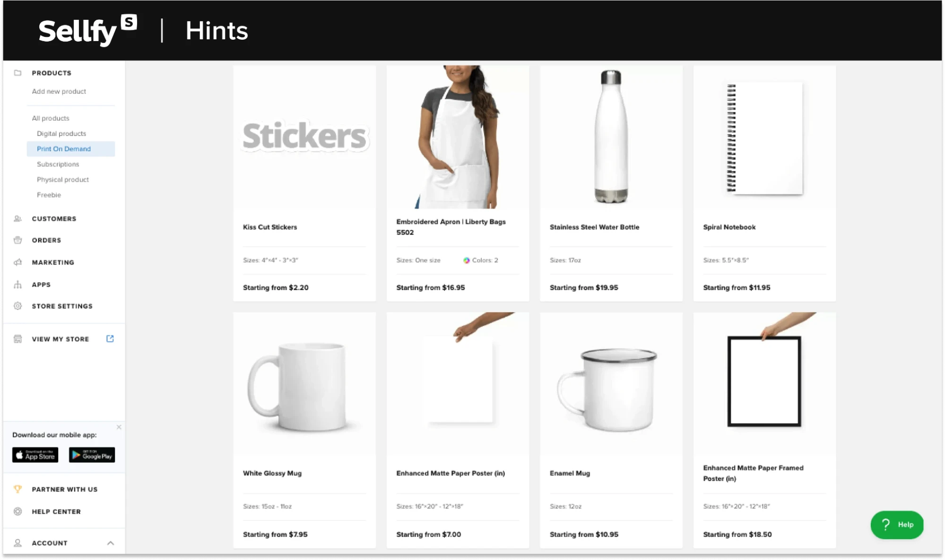The image size is (945, 560).
Task: Click the Products folder icon
Action: 18,73
